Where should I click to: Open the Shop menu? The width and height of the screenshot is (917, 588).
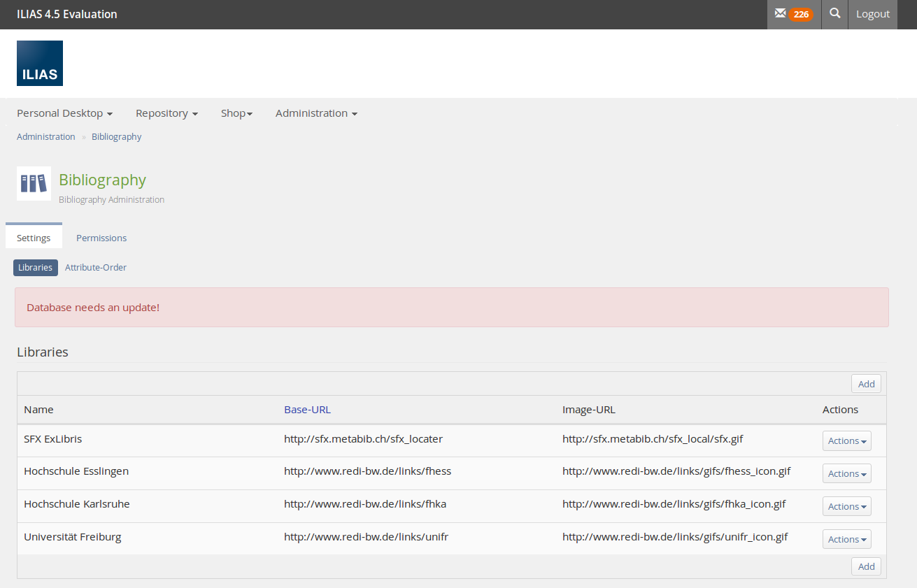[236, 113]
